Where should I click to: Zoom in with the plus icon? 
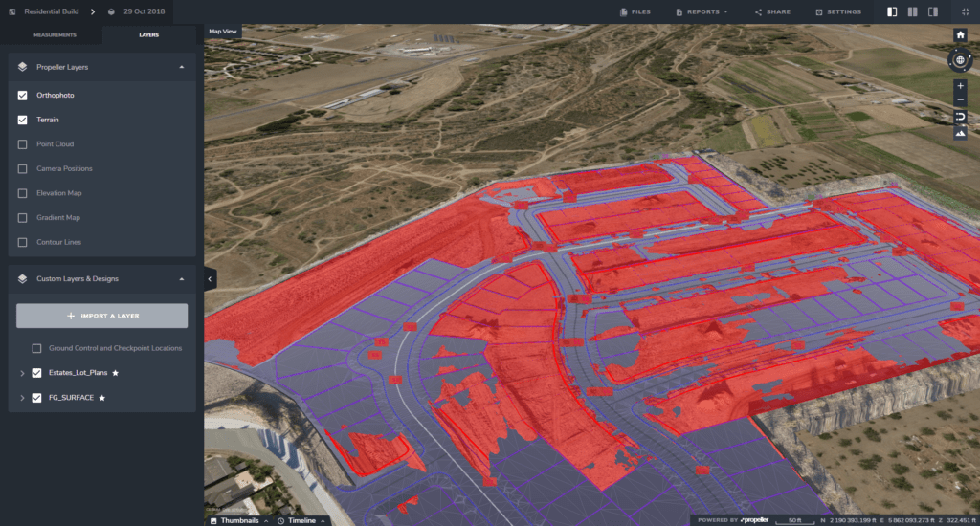click(960, 85)
